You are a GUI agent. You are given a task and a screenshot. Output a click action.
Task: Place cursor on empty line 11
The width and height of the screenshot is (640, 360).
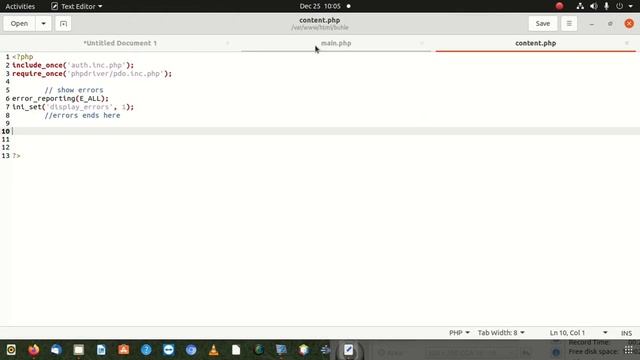point(326,140)
